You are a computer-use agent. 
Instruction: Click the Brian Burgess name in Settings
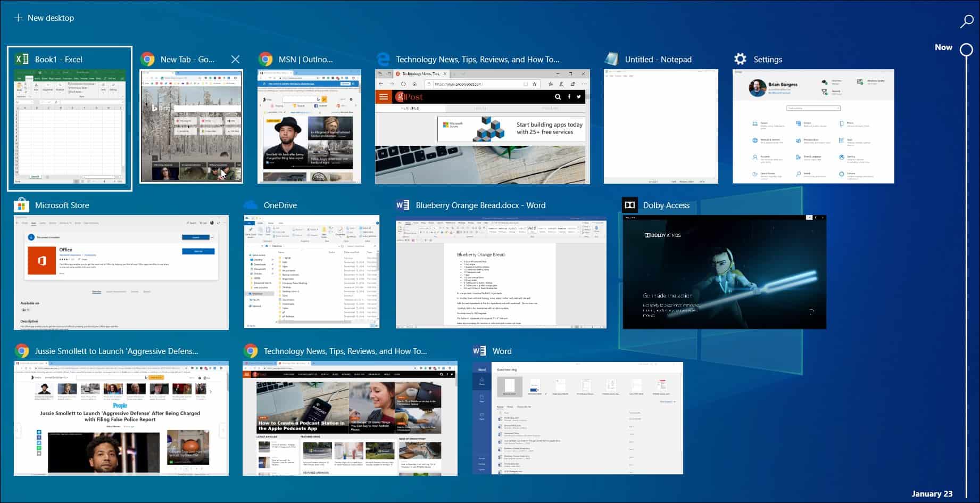pos(783,84)
